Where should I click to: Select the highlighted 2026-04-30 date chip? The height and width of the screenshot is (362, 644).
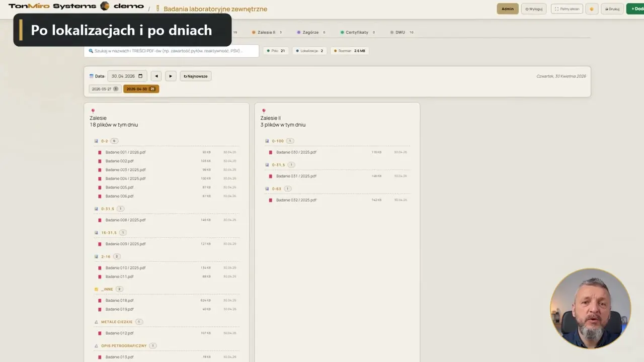[x=141, y=89]
